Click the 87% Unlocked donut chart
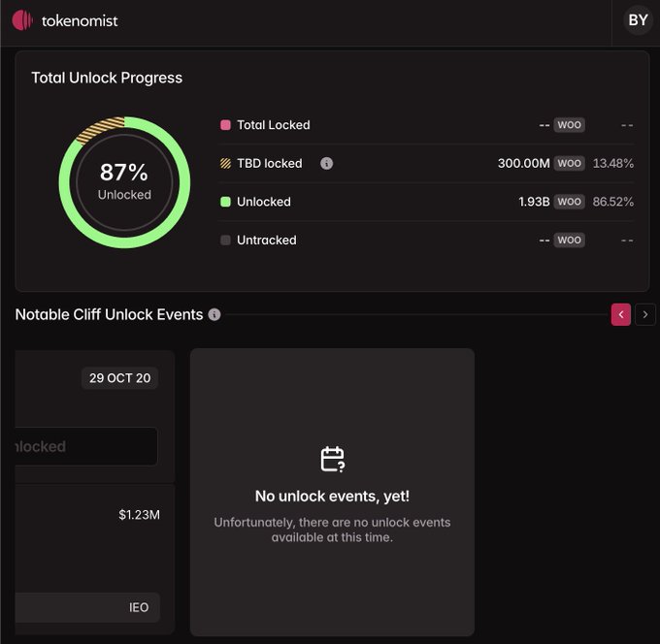 pos(124,181)
